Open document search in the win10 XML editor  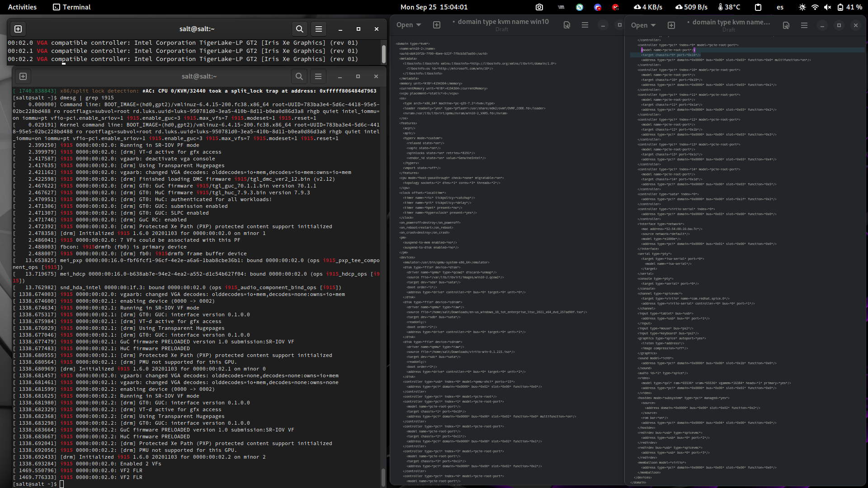click(x=566, y=25)
